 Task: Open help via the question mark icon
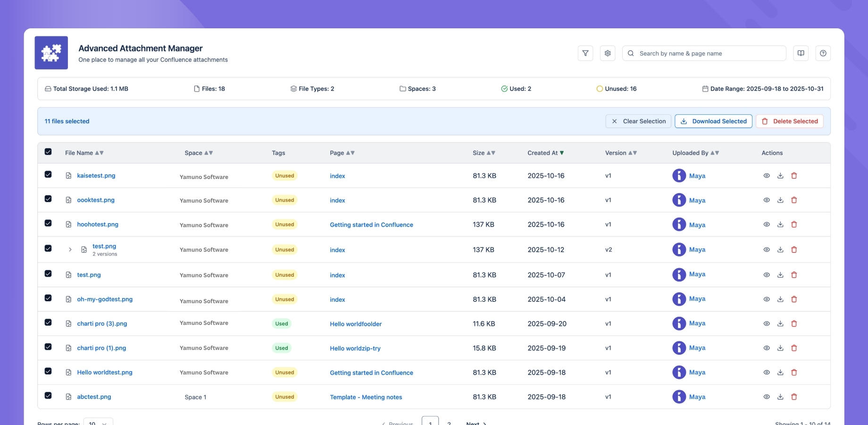pos(823,53)
